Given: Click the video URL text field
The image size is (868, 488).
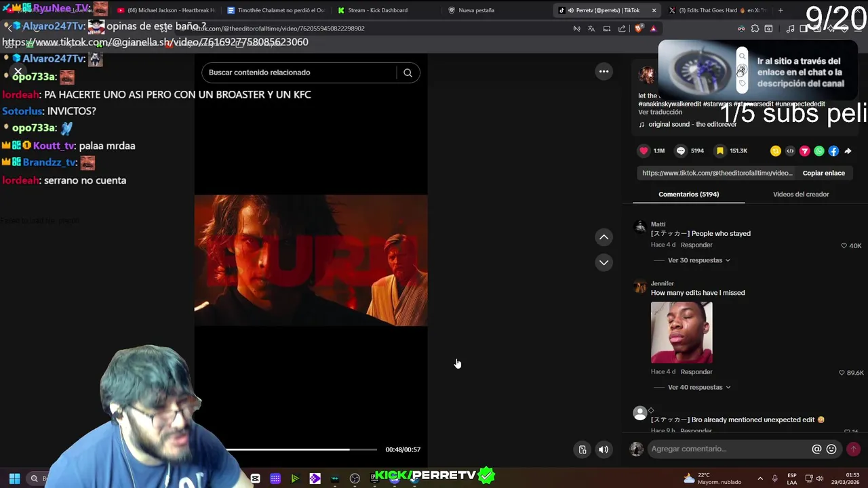Looking at the screenshot, I should tap(717, 173).
